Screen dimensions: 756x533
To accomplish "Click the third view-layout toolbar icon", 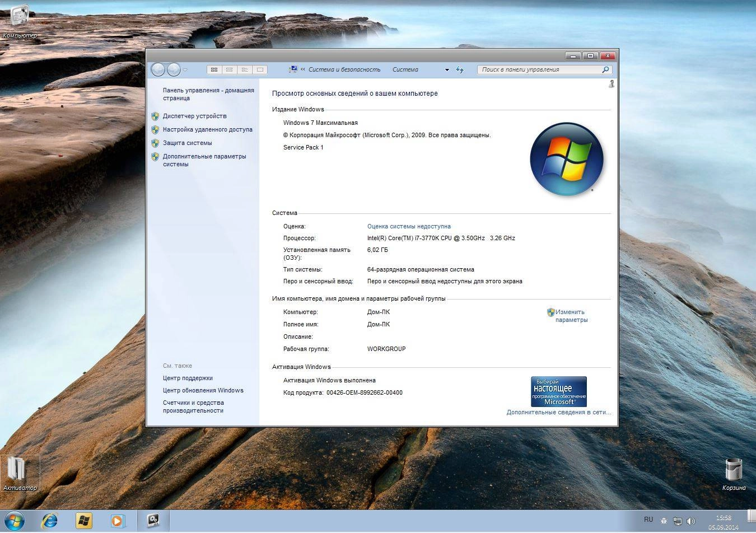I will coord(245,69).
